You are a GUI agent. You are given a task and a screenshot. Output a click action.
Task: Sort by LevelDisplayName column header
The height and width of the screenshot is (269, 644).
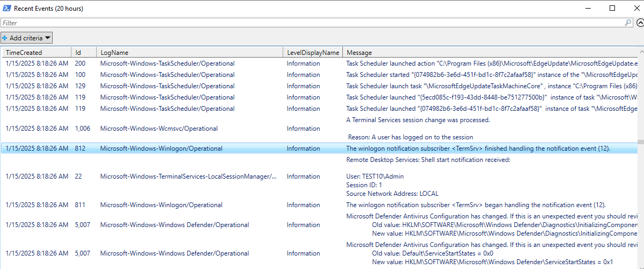click(x=313, y=53)
